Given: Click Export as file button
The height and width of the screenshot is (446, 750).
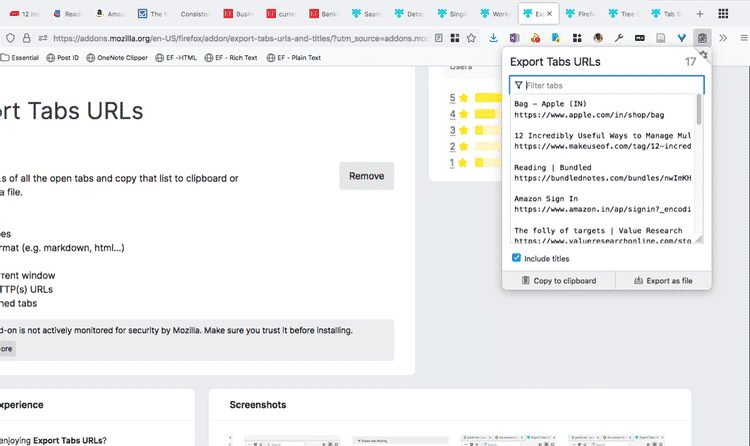Looking at the screenshot, I should pos(663,280).
